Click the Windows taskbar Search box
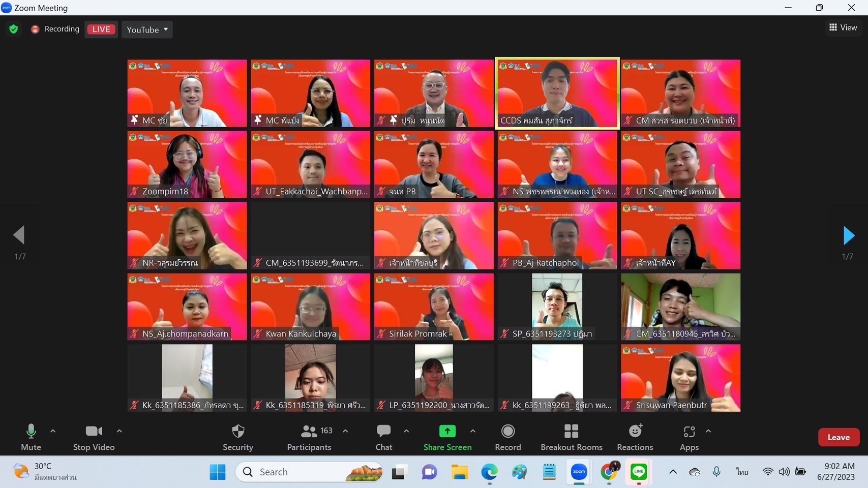868x488 pixels. click(x=309, y=472)
